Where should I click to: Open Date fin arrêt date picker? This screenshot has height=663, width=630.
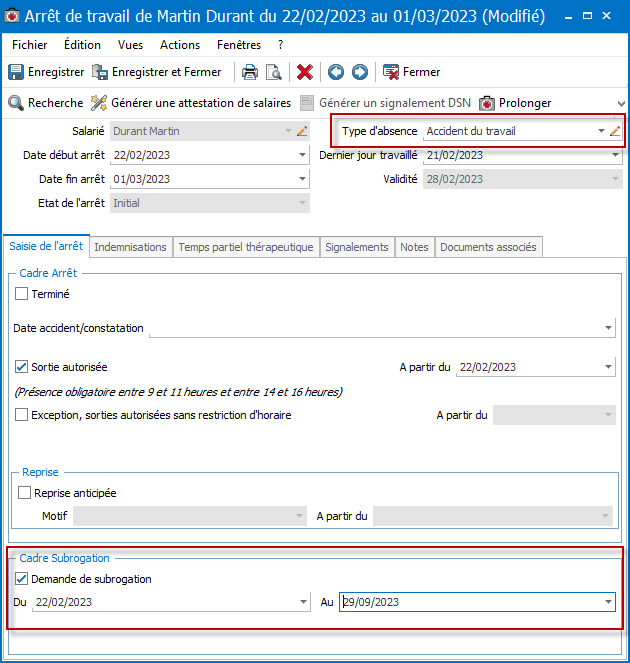[x=302, y=179]
